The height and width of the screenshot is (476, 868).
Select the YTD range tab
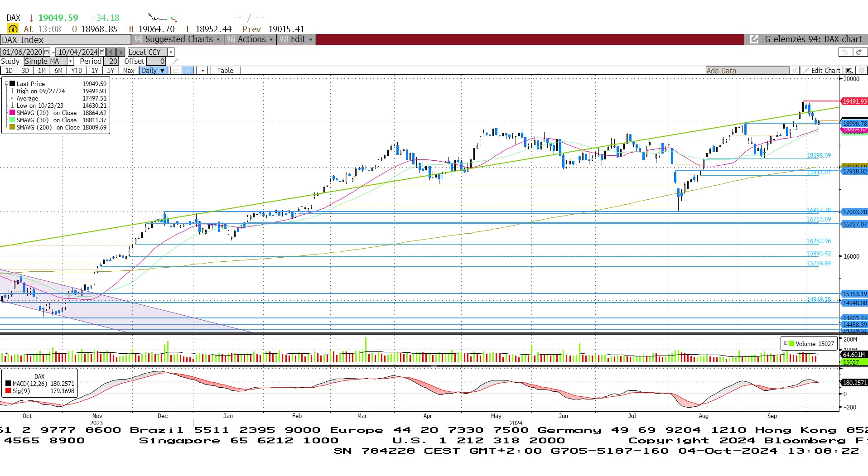[x=77, y=71]
